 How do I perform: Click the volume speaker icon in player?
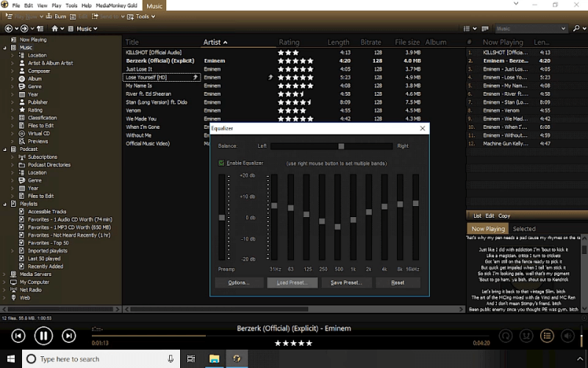(x=567, y=336)
